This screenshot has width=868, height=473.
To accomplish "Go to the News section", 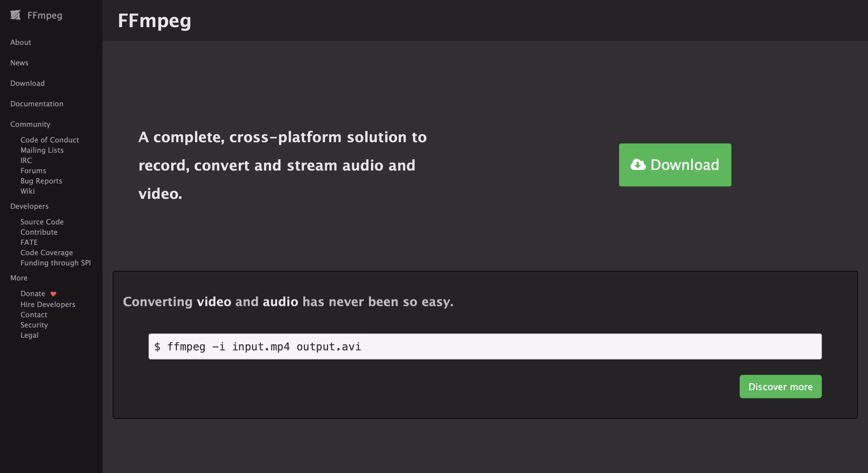I will coord(19,63).
